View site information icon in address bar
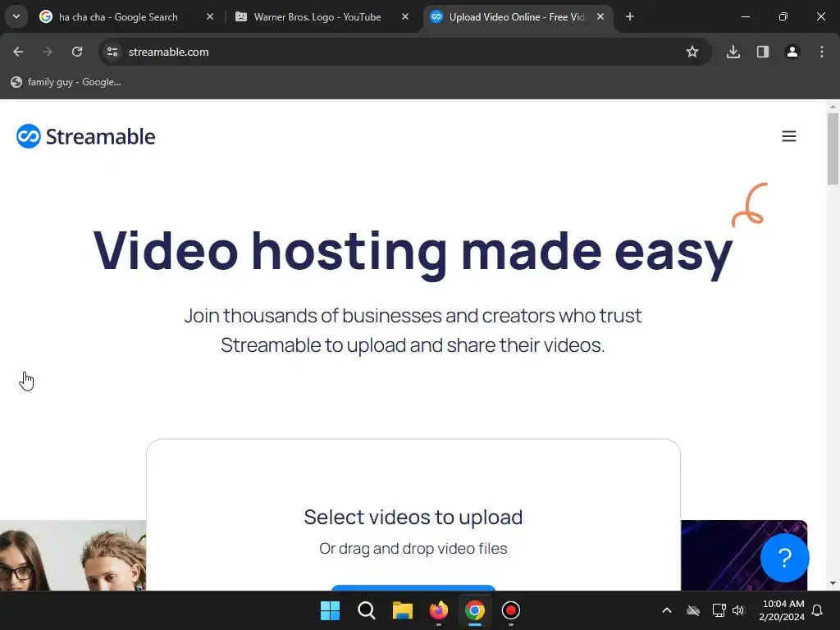Image resolution: width=840 pixels, height=630 pixels. (112, 52)
